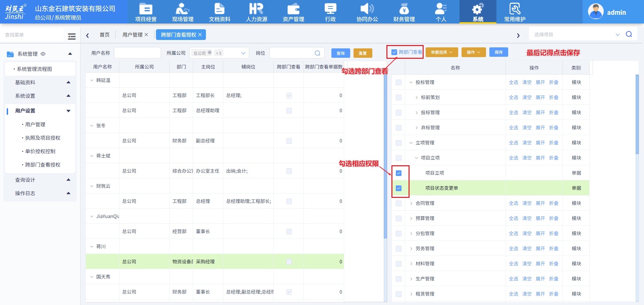Image resolution: width=644 pixels, height=305 pixels.
Task: Expand the 基础资料 sidebar section
Action: click(68, 82)
